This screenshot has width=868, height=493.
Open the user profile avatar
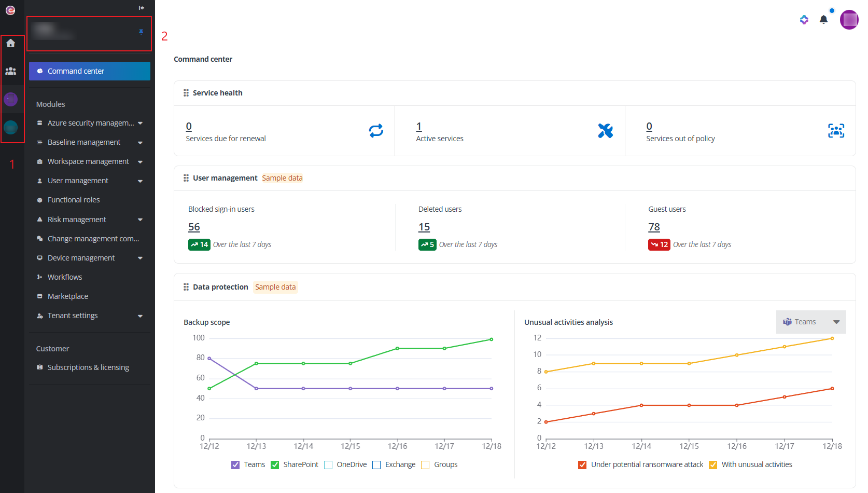click(x=849, y=20)
